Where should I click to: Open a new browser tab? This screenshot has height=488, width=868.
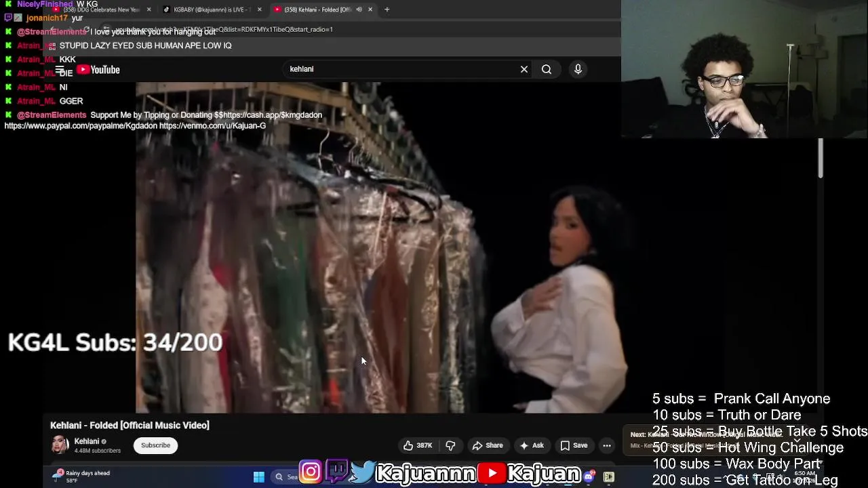pyautogui.click(x=387, y=9)
